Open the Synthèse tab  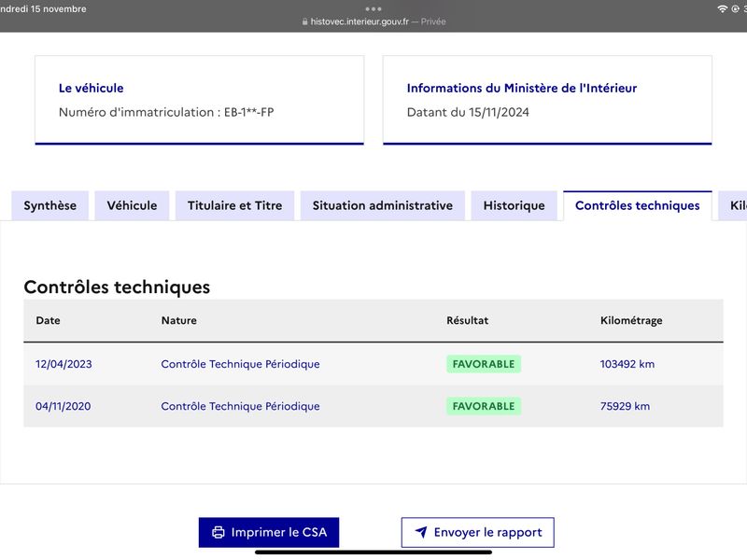point(50,205)
